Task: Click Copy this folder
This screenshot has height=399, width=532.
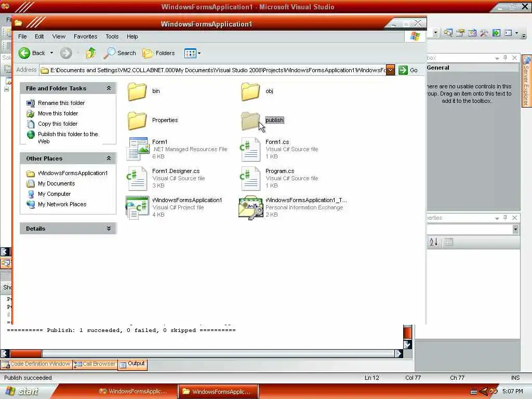Action: click(x=57, y=124)
